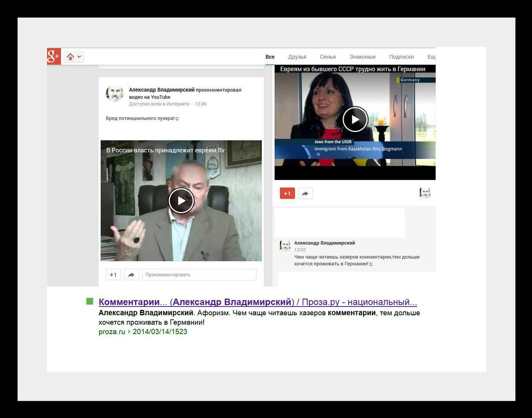Click the Прокомментировать input field
The width and height of the screenshot is (532, 418).
[x=199, y=274]
